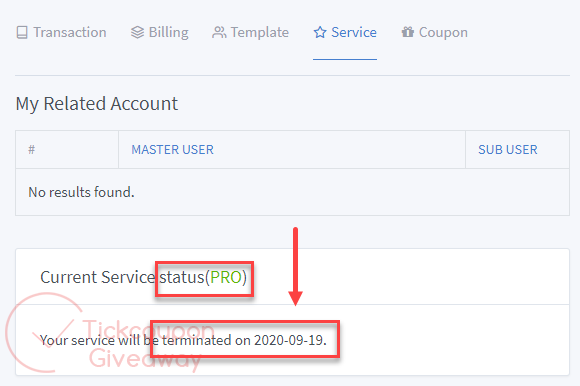Switch to the Billing tab
This screenshot has width=580, height=386.
[x=159, y=33]
